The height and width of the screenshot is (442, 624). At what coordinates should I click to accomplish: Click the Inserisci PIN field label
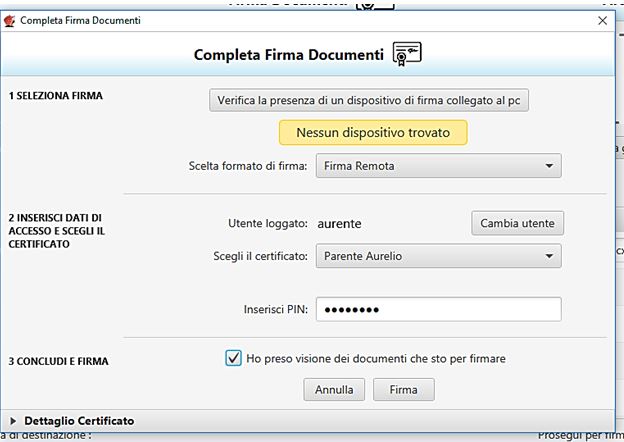tap(276, 309)
